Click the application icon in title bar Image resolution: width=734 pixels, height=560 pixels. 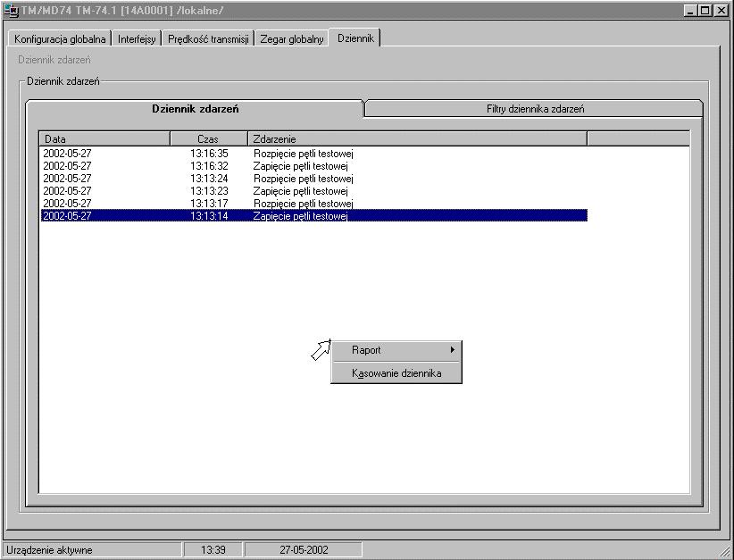(11, 11)
